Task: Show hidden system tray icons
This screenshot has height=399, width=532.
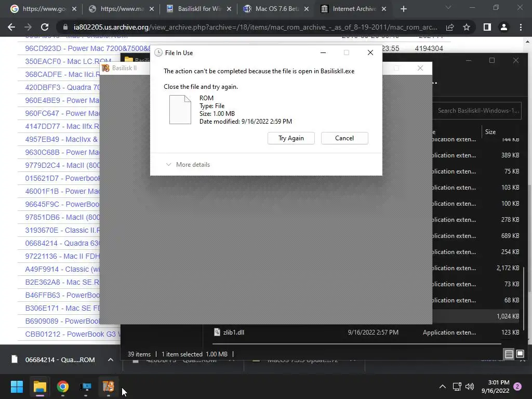Action: (443, 387)
